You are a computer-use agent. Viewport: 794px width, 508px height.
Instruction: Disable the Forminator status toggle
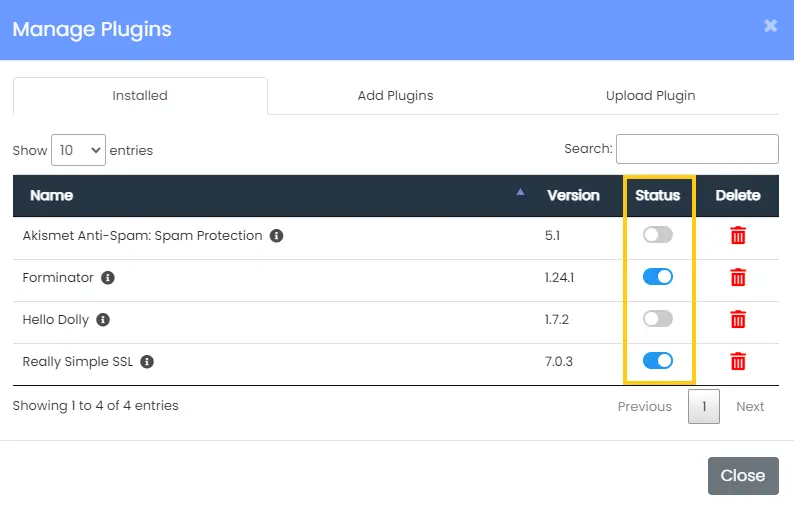[658, 277]
